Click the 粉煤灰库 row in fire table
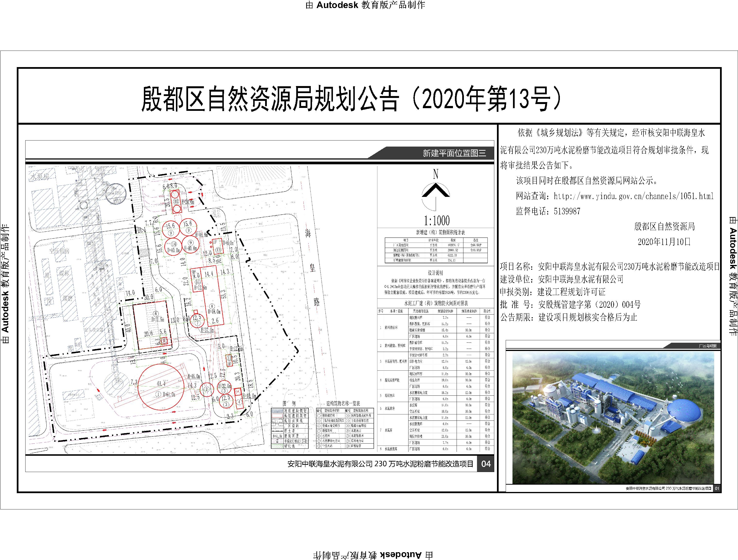The height and width of the screenshot is (560, 738). [435, 395]
